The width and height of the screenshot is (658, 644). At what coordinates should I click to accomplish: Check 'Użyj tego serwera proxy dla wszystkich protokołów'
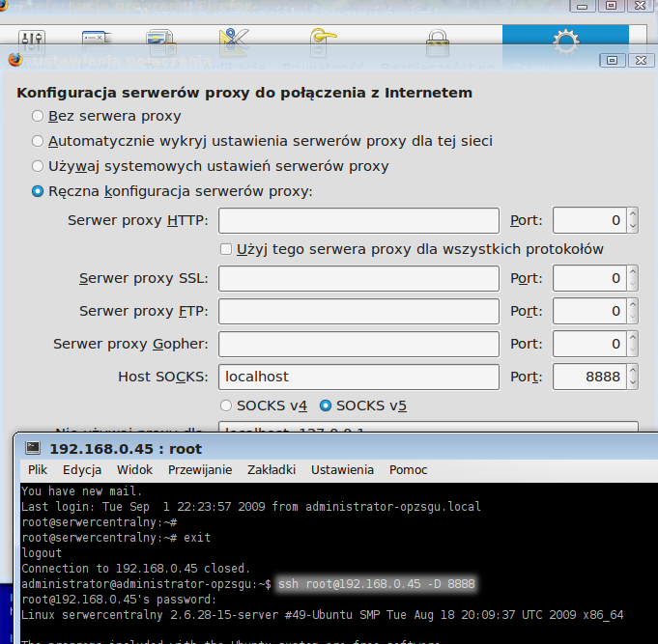tap(226, 249)
